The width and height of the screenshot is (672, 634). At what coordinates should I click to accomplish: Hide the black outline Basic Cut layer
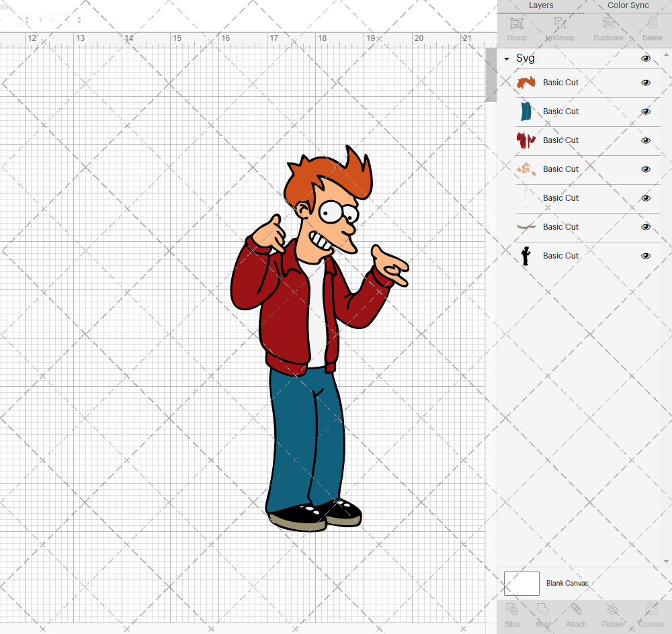point(646,256)
